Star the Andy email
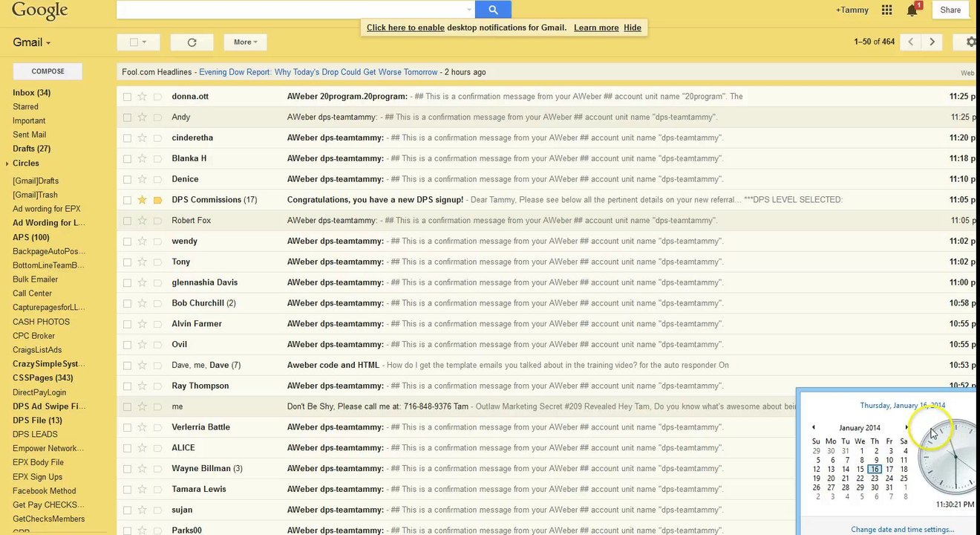Viewport: 980px width, 535px height. point(142,117)
